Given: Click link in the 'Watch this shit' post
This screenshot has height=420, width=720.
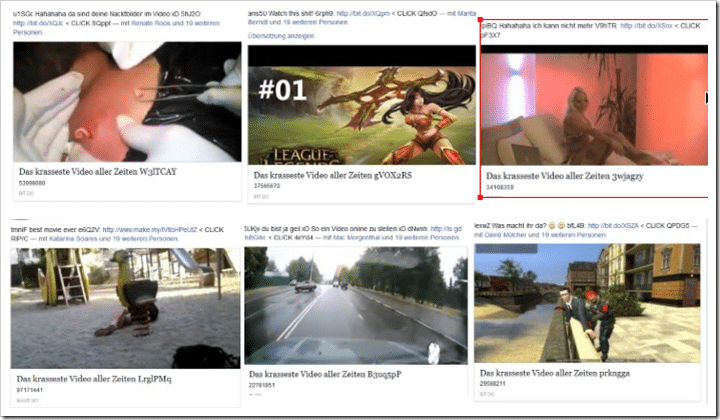Looking at the screenshot, I should (363, 13).
